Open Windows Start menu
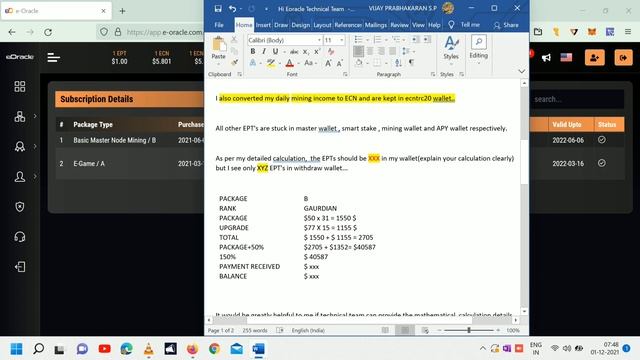 coord(17,349)
